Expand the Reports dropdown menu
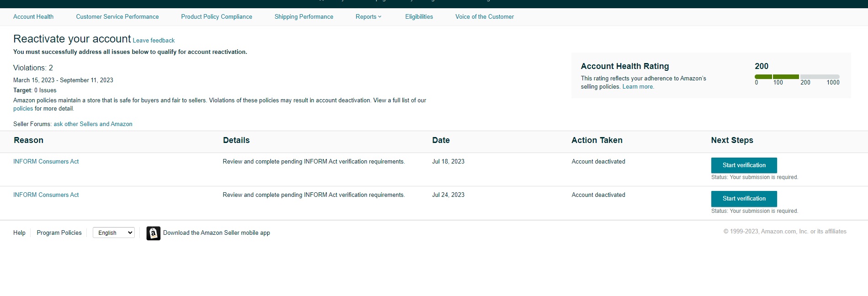Image resolution: width=868 pixels, height=296 pixels. (368, 17)
